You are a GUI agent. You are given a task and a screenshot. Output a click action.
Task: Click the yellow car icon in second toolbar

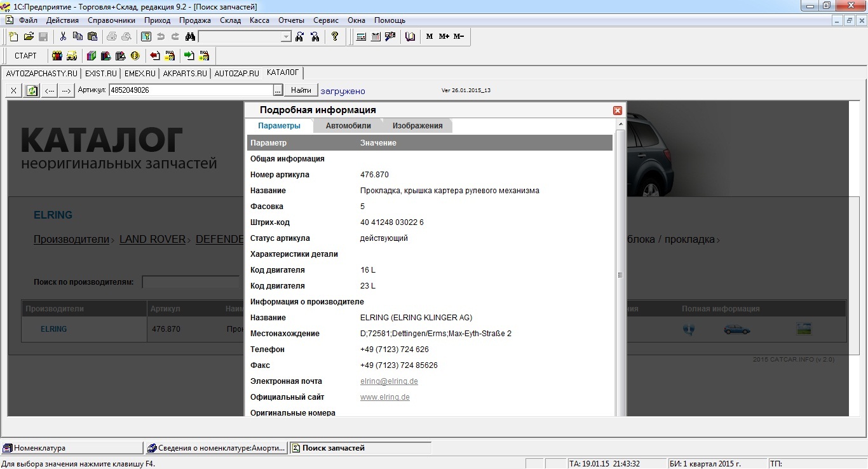(72, 56)
